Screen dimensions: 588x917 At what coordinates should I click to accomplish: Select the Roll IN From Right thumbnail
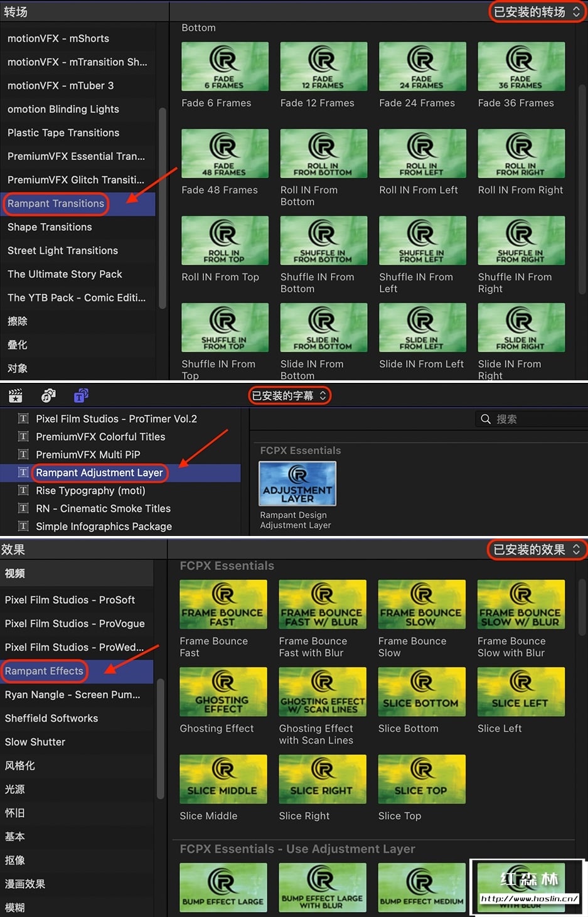(521, 154)
